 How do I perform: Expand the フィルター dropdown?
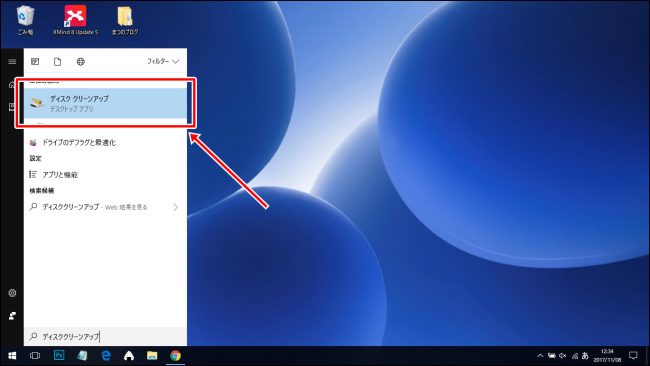tap(163, 61)
